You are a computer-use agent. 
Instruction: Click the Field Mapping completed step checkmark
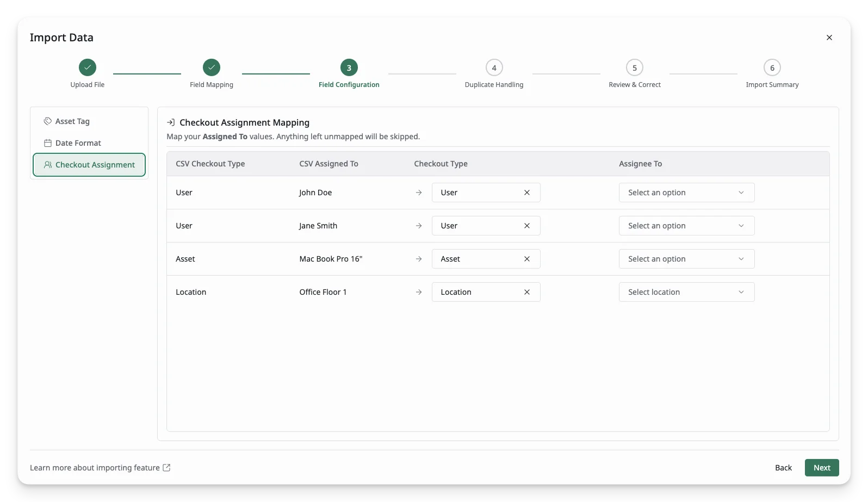tap(212, 67)
